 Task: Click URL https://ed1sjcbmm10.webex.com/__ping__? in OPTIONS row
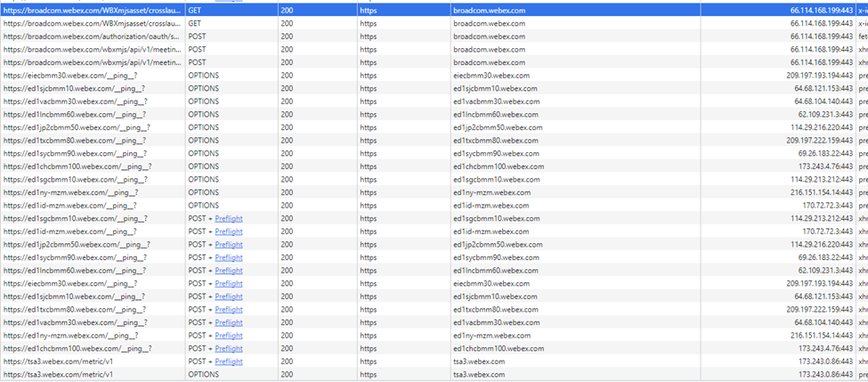[x=75, y=88]
